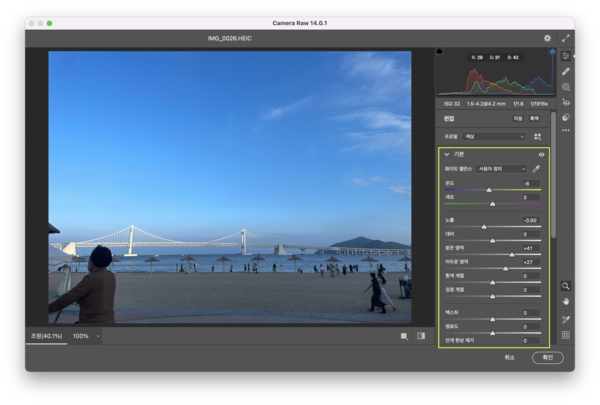Click the IMG_0026.HEIC file name
The width and height of the screenshot is (600, 405).
[230, 38]
